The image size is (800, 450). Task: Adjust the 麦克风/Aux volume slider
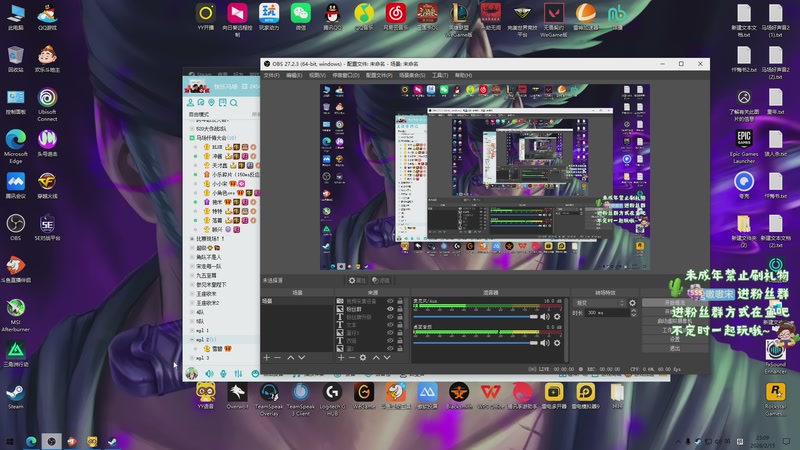476,317
